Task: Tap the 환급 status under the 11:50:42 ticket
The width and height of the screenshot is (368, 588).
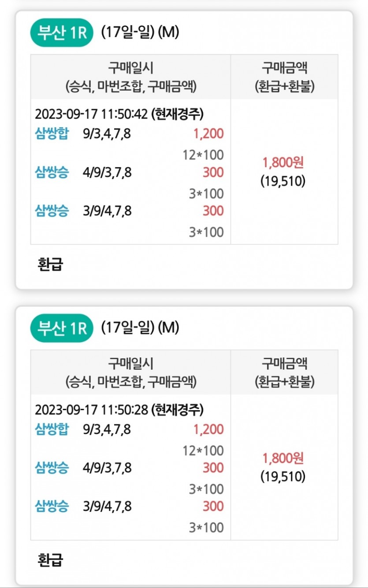Action: [50, 265]
